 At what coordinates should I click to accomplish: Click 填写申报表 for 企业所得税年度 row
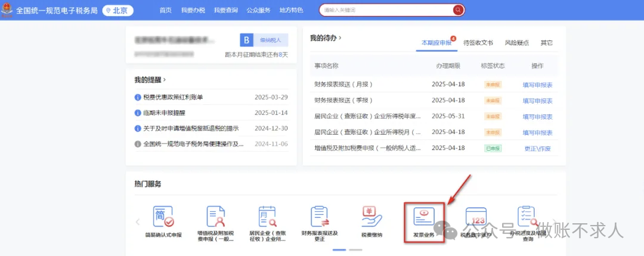[x=538, y=117]
